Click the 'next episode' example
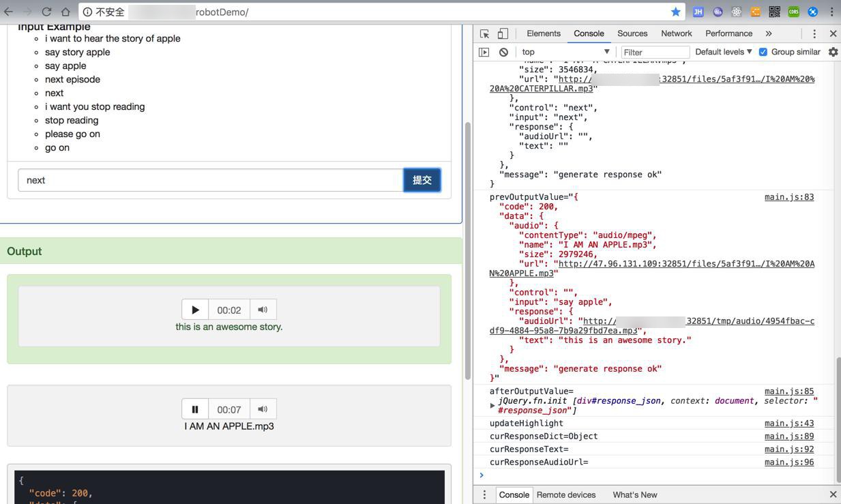This screenshot has height=504, width=841. click(72, 79)
